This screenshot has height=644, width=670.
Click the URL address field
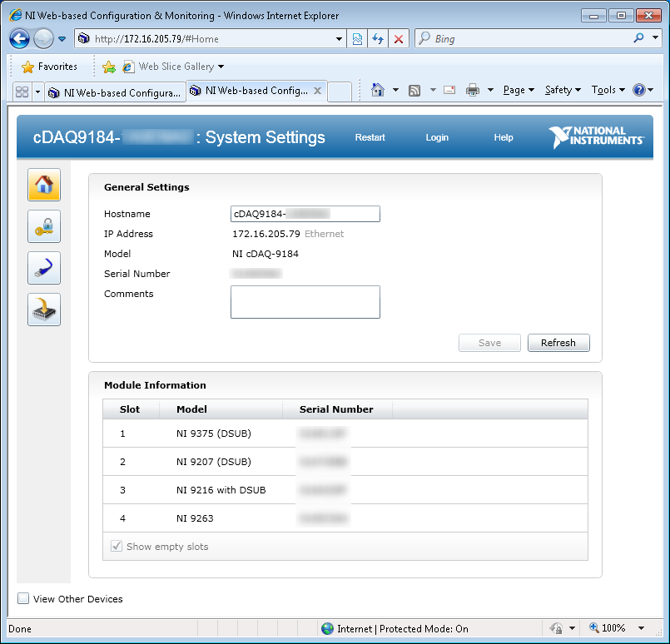click(x=212, y=39)
